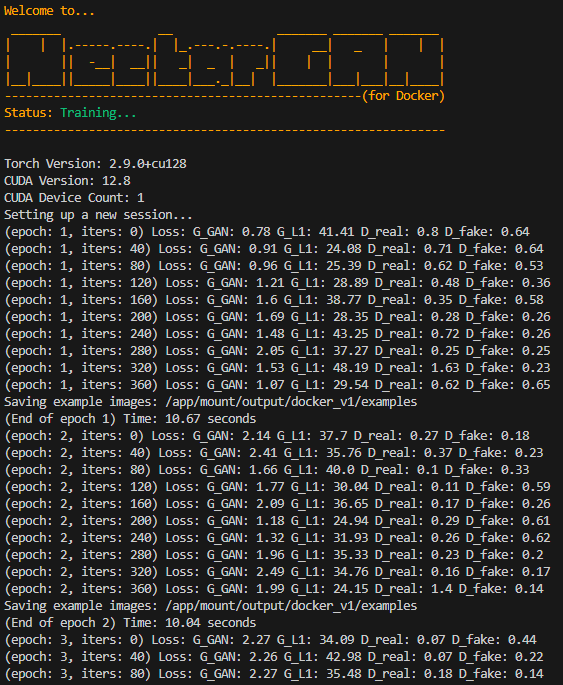The height and width of the screenshot is (685, 563).
Task: Click the epoch 1, iters 40 log line
Action: [x=274, y=249]
